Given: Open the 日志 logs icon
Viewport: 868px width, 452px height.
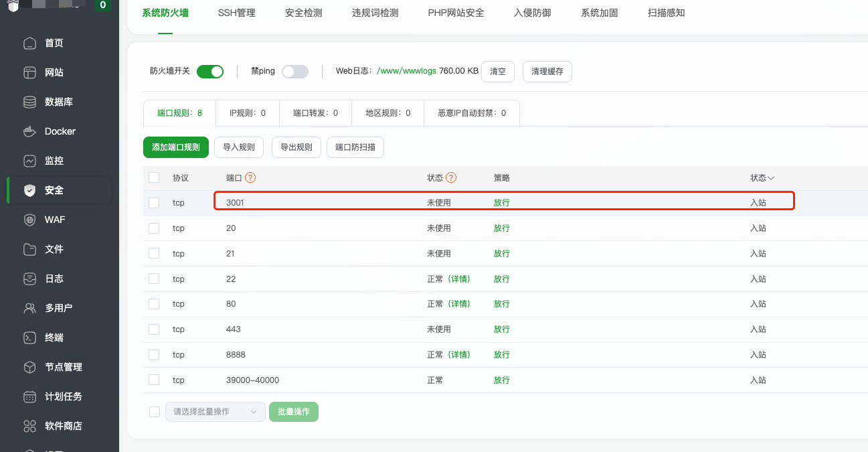Looking at the screenshot, I should click(29, 279).
